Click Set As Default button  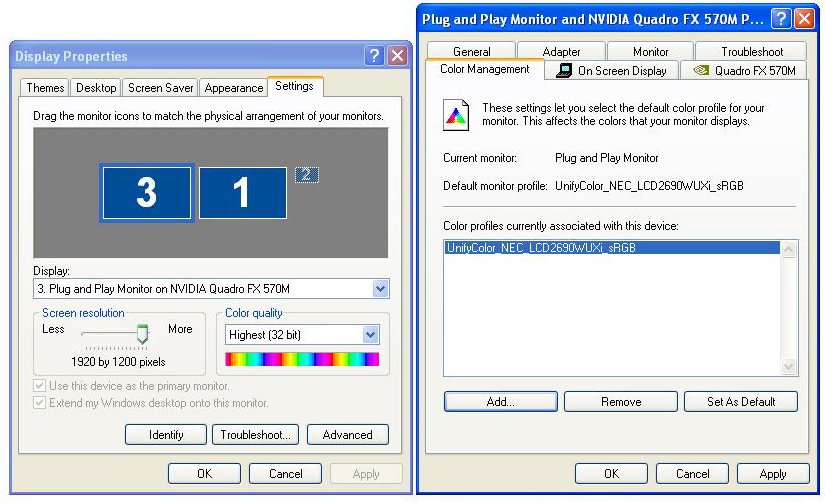coord(741,401)
